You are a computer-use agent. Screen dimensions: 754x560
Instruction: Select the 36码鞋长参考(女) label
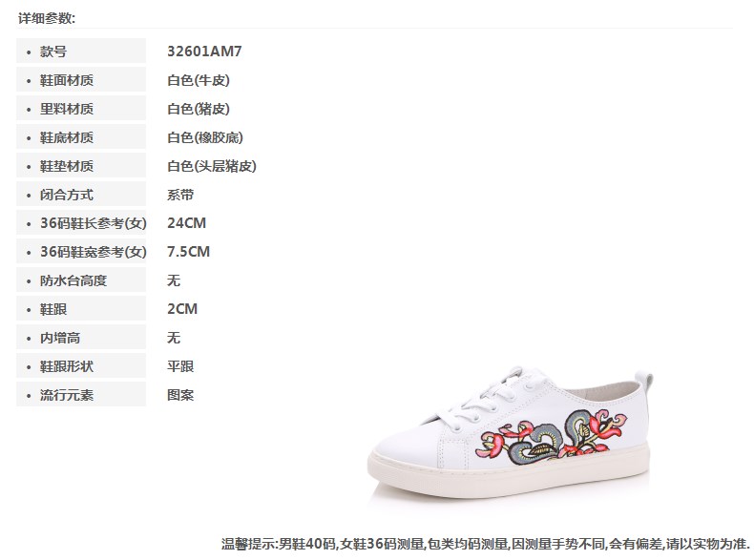(x=94, y=223)
